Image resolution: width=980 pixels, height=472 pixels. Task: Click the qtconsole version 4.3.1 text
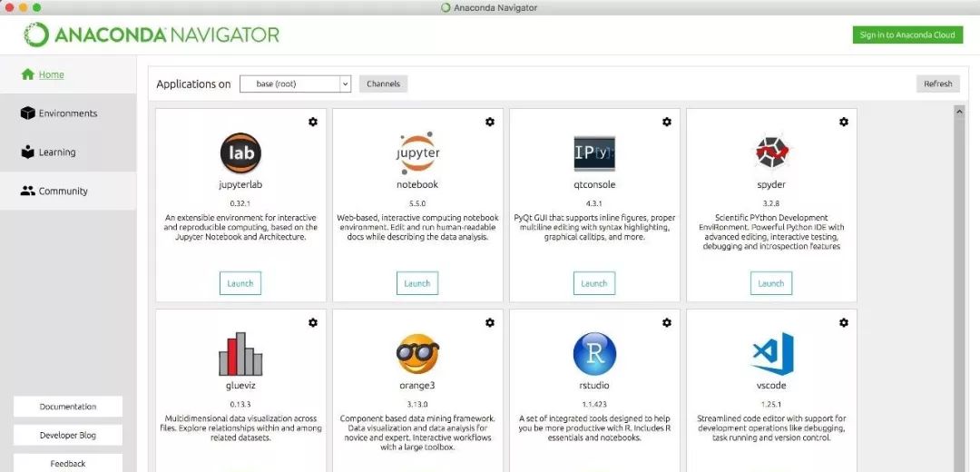pyautogui.click(x=594, y=203)
